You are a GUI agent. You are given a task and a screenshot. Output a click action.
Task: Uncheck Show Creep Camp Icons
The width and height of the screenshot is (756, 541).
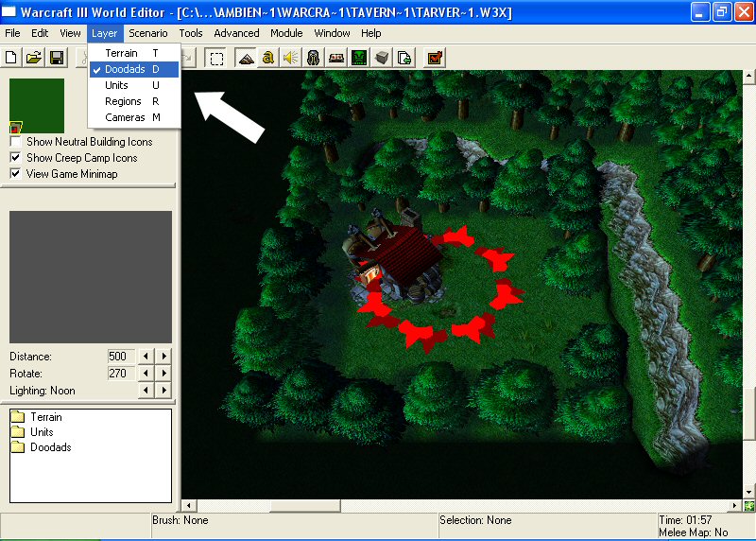pyautogui.click(x=15, y=158)
